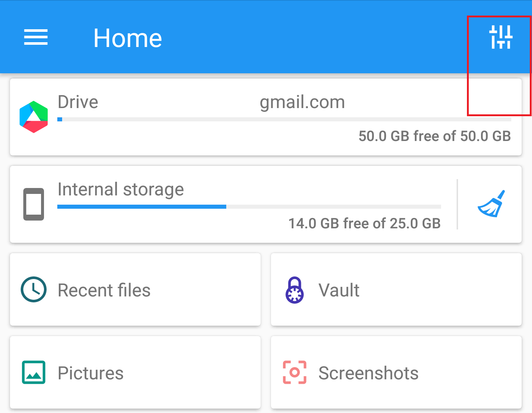
Task: Tap the blue broom cleaner icon
Action: click(491, 204)
